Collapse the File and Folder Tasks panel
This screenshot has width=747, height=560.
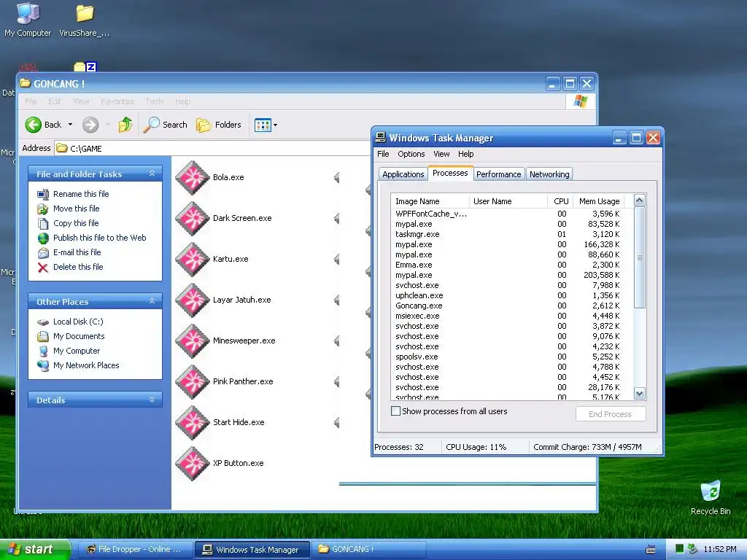click(152, 174)
